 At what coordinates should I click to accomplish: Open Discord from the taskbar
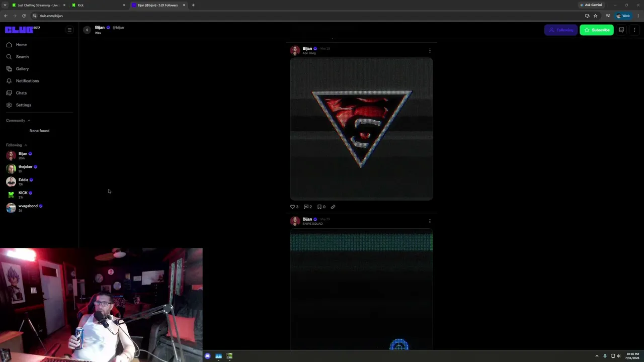[x=207, y=356]
